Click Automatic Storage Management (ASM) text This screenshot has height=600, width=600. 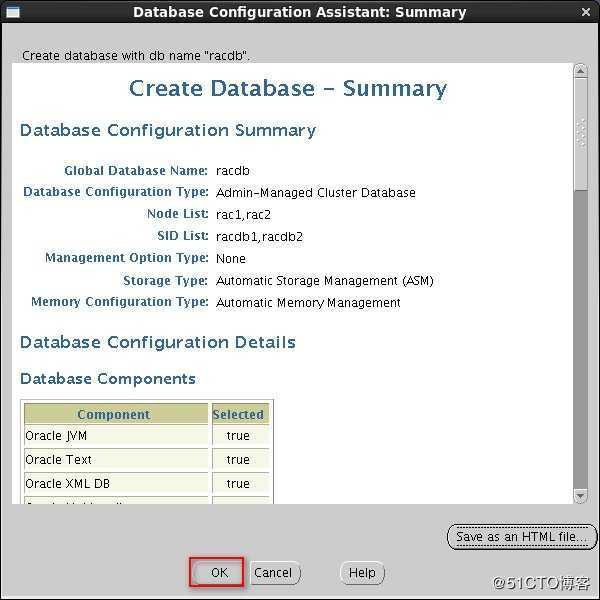click(x=325, y=280)
